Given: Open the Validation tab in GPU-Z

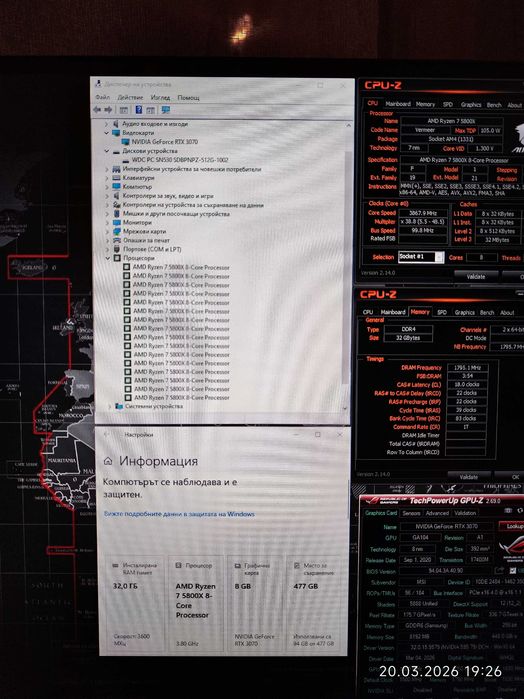Looking at the screenshot, I should point(465,513).
